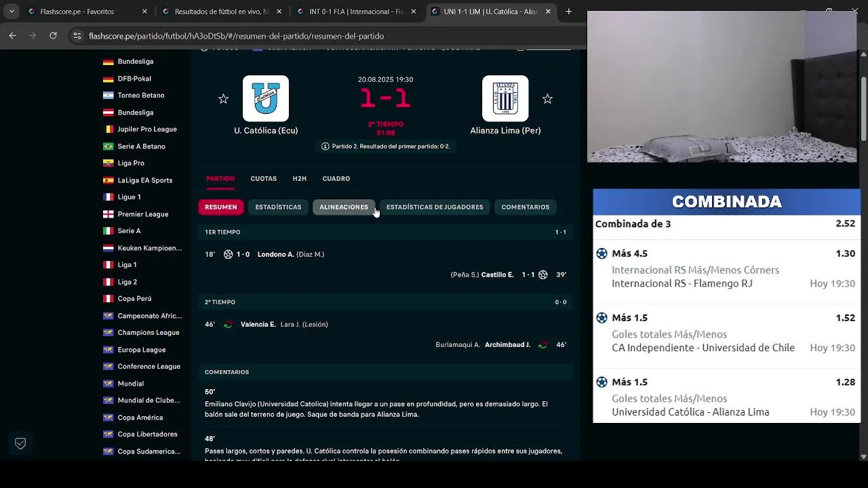Viewport: 868px width, 488px height.
Task: View site information icon in address bar
Action: pos(77,36)
